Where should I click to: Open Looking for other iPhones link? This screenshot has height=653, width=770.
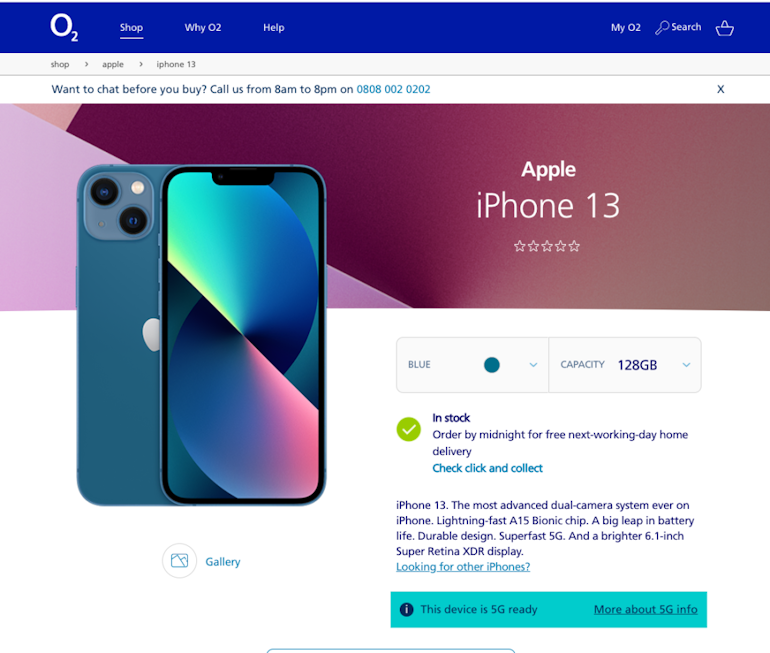[x=463, y=567]
